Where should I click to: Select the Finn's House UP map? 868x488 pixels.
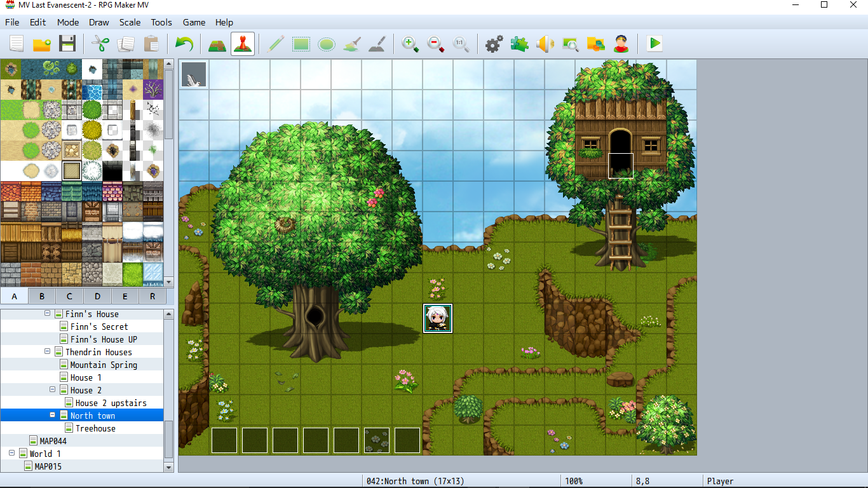(x=104, y=339)
